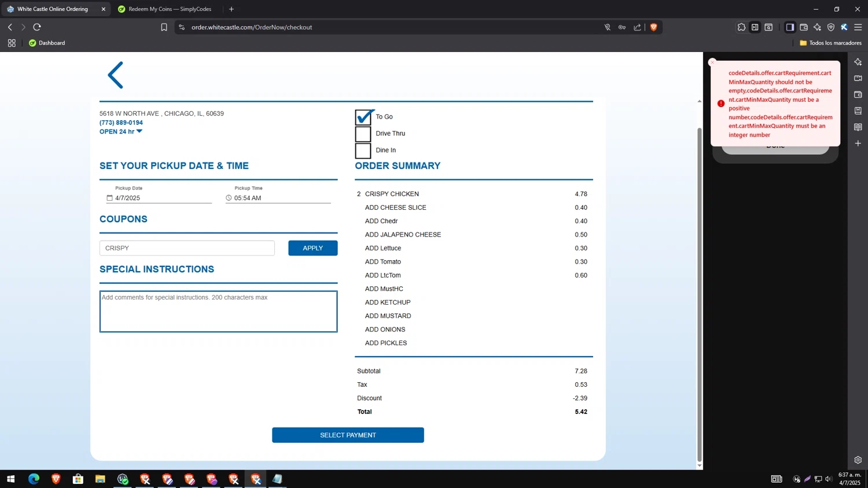This screenshot has height=488, width=868.
Task: Open the Wallet icon in sidebar strip
Action: click(x=858, y=94)
